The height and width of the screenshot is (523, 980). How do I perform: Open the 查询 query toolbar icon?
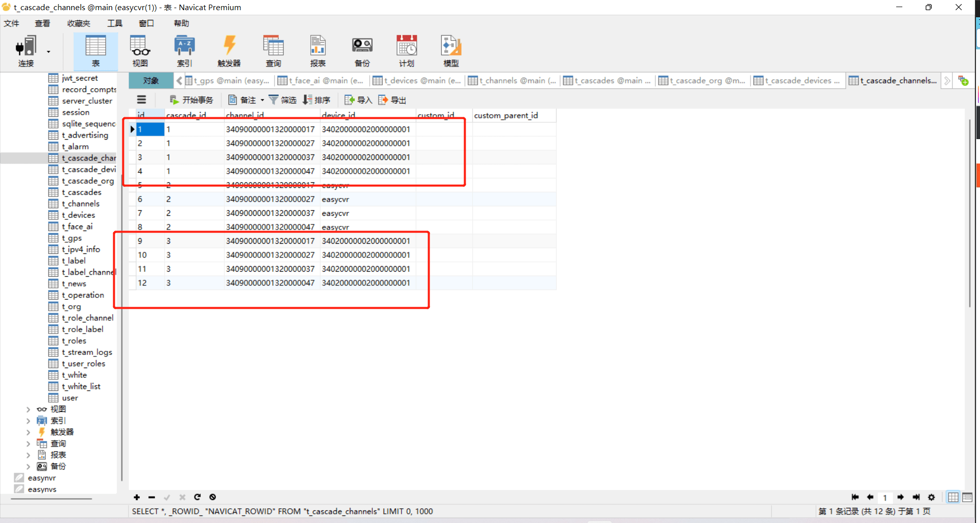[x=273, y=51]
